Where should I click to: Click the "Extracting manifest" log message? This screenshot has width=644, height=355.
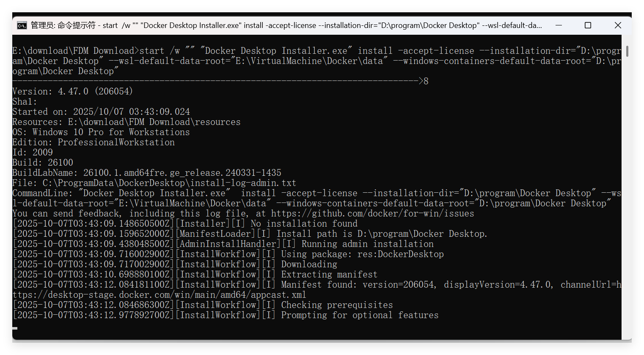tap(329, 275)
